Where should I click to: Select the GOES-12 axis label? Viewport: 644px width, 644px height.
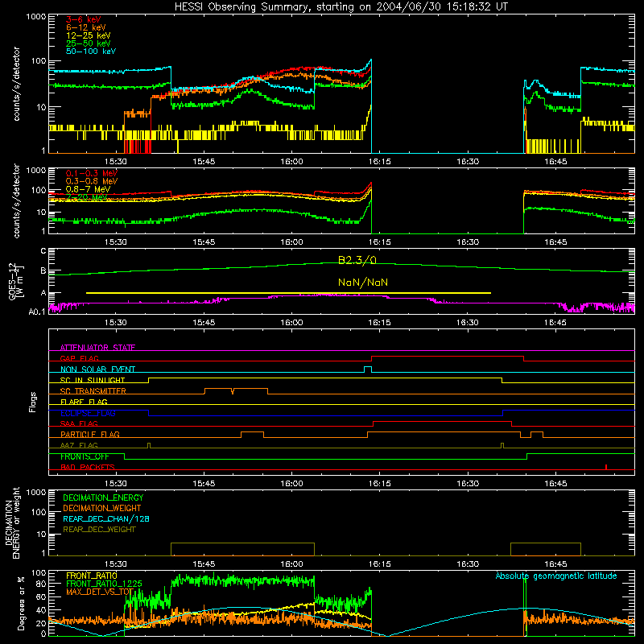[15, 281]
